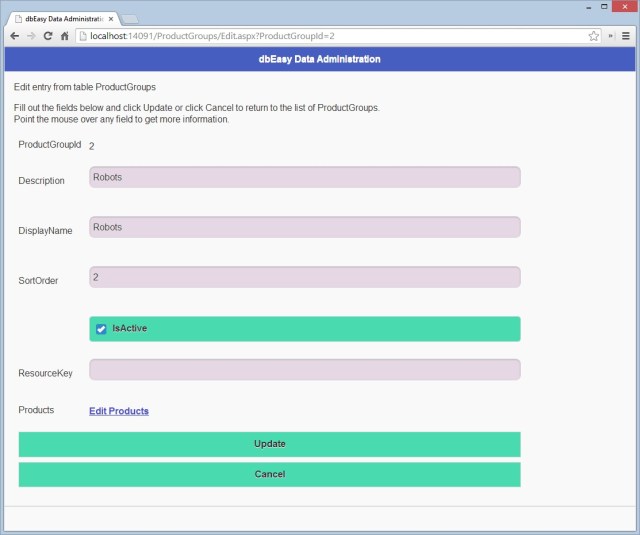Click the Description text field
The image size is (640, 535).
tap(304, 177)
